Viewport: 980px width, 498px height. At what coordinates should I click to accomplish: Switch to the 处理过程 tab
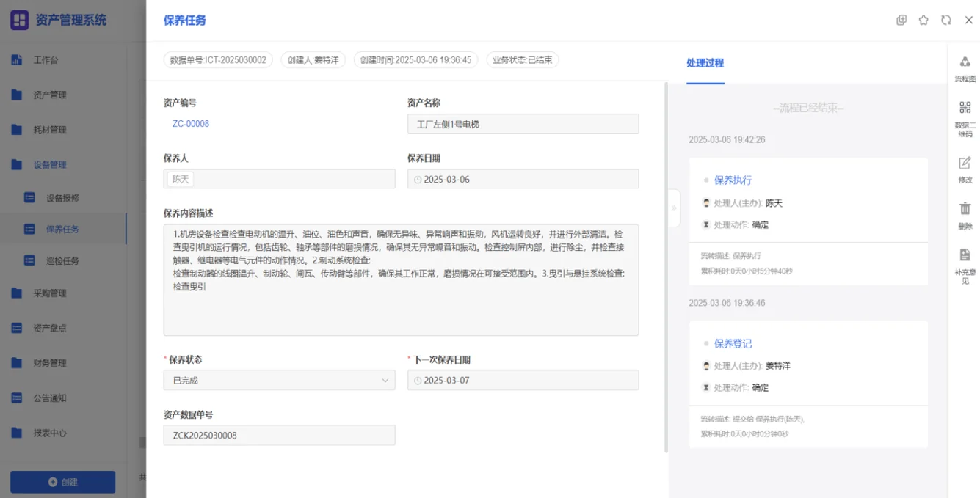[x=705, y=63]
